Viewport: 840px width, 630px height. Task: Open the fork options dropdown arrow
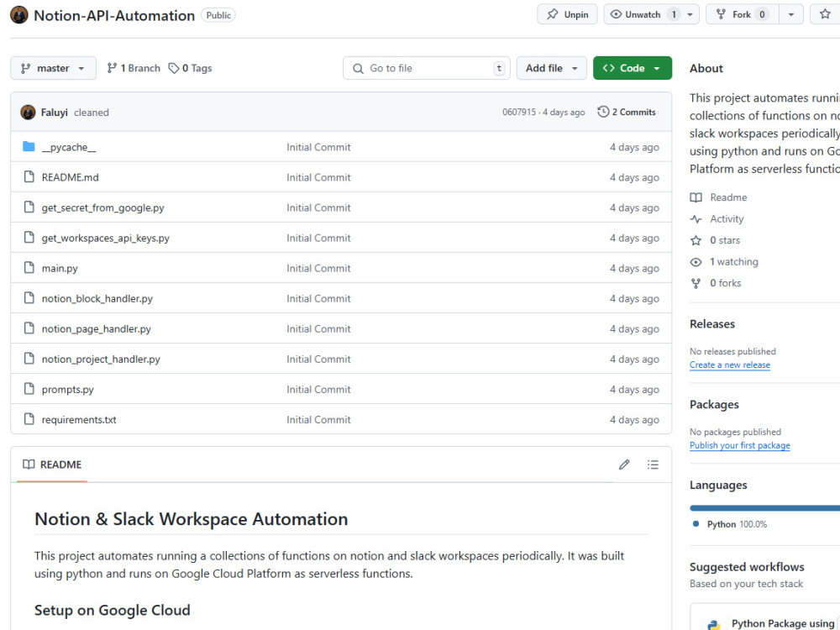coord(790,14)
